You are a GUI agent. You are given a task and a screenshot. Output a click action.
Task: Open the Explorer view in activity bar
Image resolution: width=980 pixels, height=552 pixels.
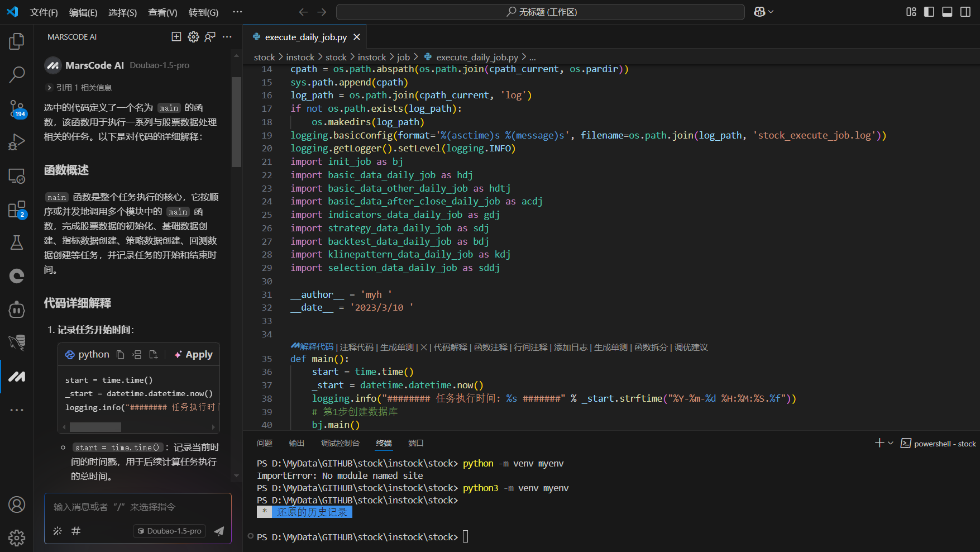17,41
